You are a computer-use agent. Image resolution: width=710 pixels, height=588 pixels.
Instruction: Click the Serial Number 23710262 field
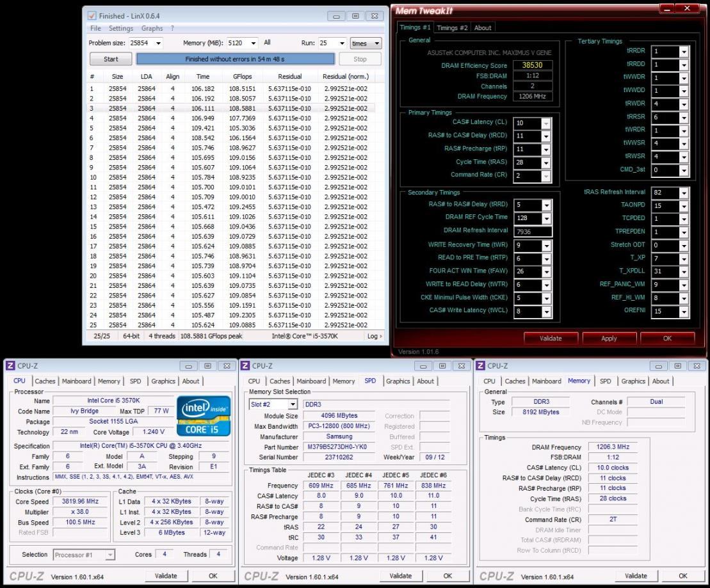click(339, 457)
